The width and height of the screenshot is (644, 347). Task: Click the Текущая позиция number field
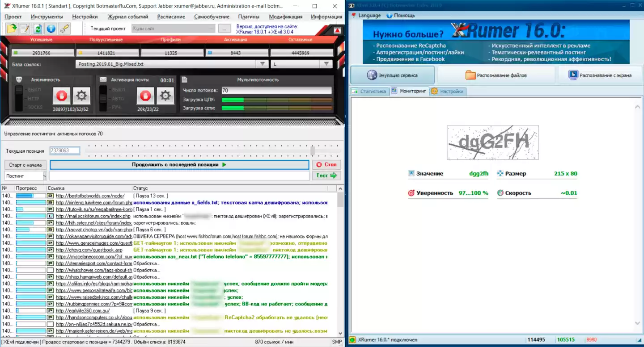click(65, 151)
